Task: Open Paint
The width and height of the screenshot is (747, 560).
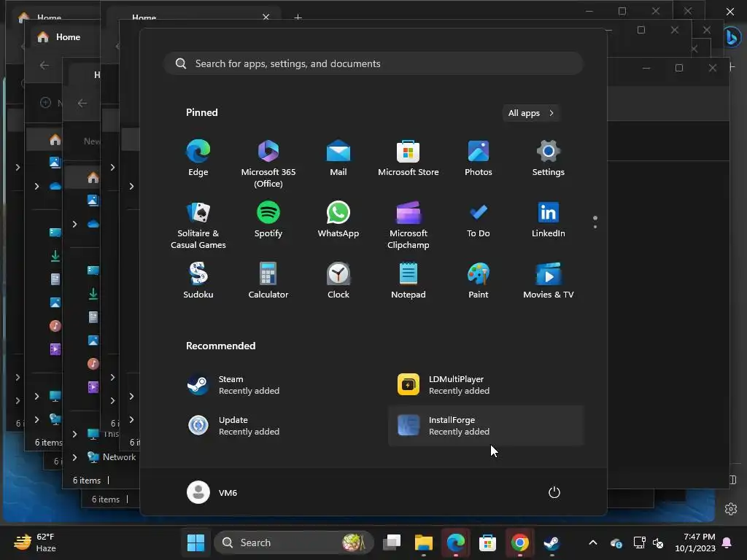Action: click(479, 281)
